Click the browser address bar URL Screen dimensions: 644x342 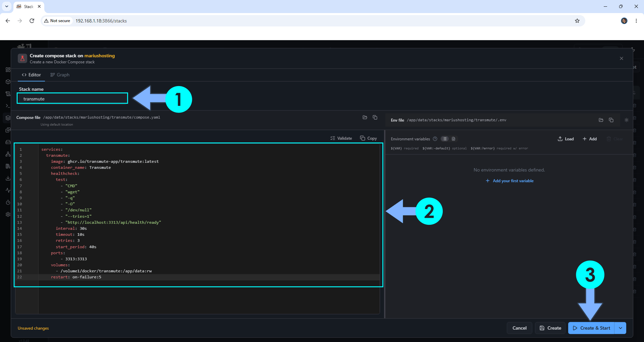[101, 21]
